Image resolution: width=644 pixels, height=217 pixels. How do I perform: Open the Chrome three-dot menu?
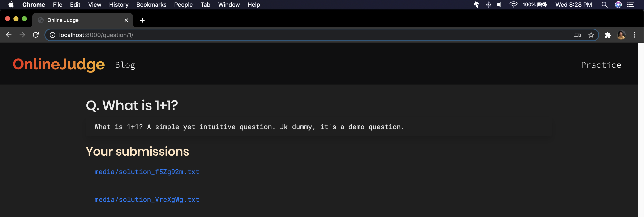635,35
